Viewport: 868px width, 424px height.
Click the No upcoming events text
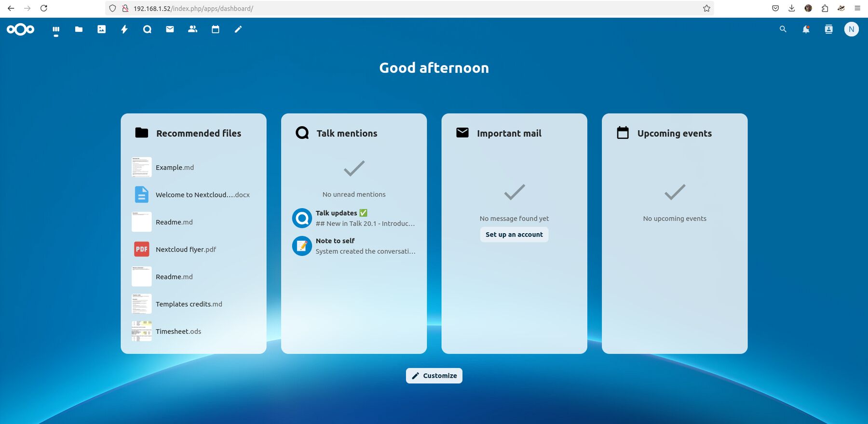(675, 219)
